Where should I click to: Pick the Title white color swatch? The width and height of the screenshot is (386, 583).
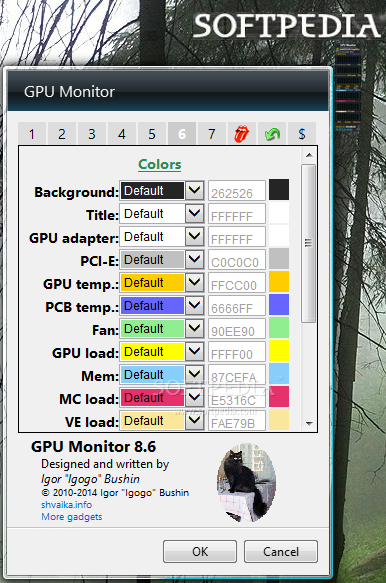(x=279, y=213)
